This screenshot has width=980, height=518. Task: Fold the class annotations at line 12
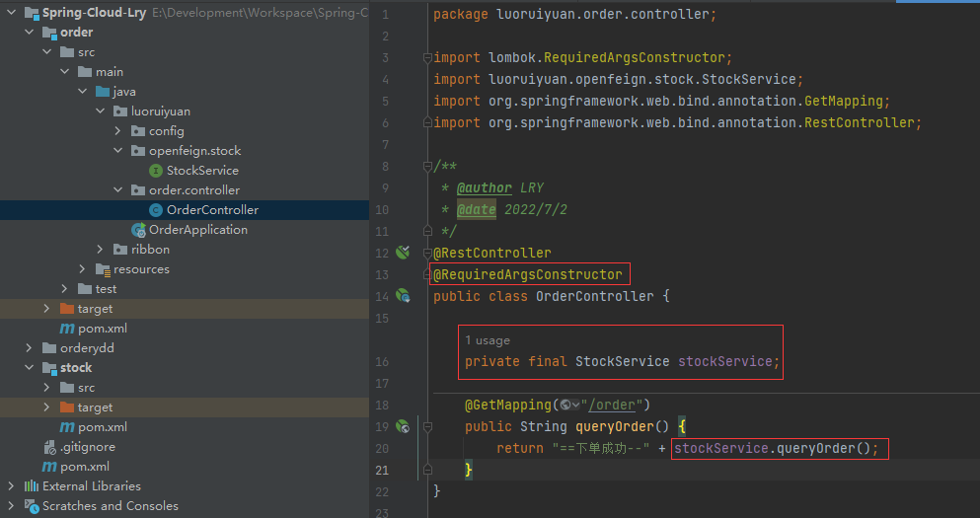click(x=427, y=253)
